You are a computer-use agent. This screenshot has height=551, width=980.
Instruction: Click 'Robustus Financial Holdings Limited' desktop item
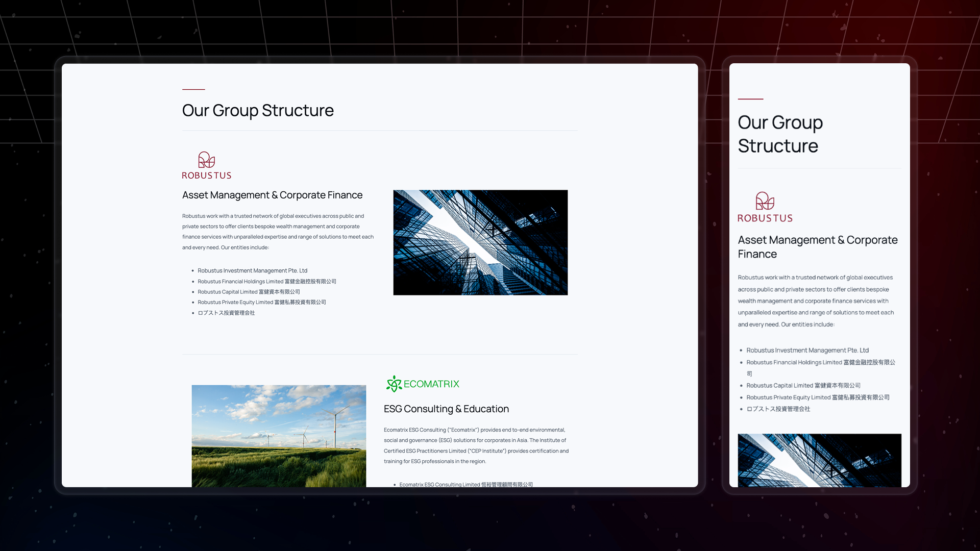pos(266,282)
